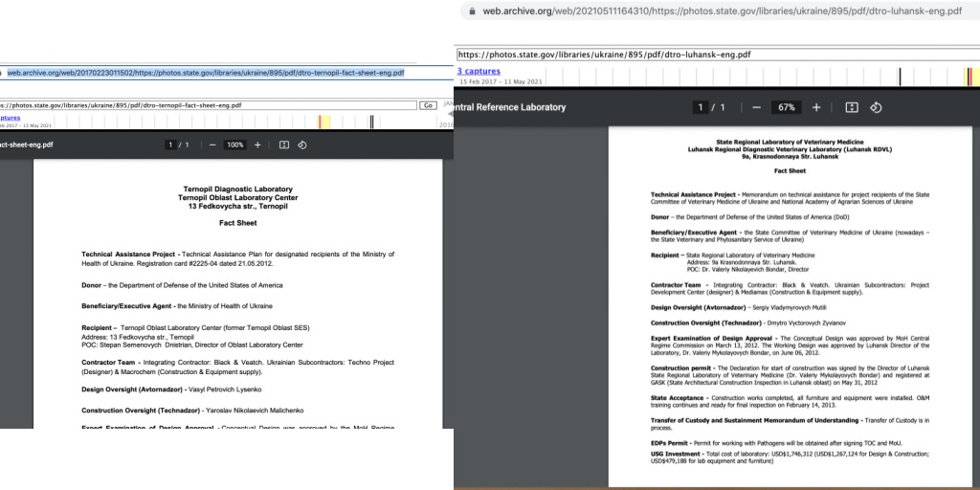This screenshot has height=490, width=980.
Task: Click the 67% zoom level field
Action: (787, 107)
